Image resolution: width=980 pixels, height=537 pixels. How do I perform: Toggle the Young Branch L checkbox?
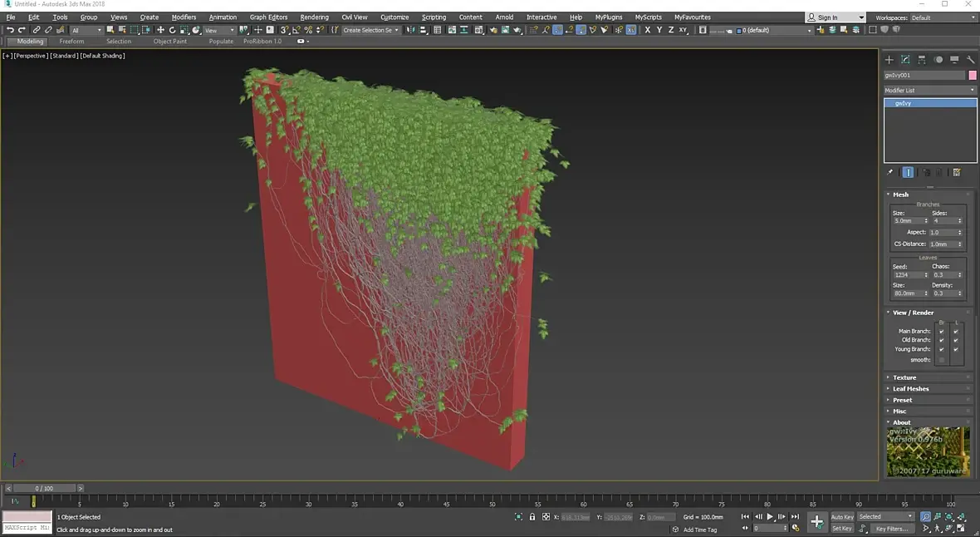[956, 349]
